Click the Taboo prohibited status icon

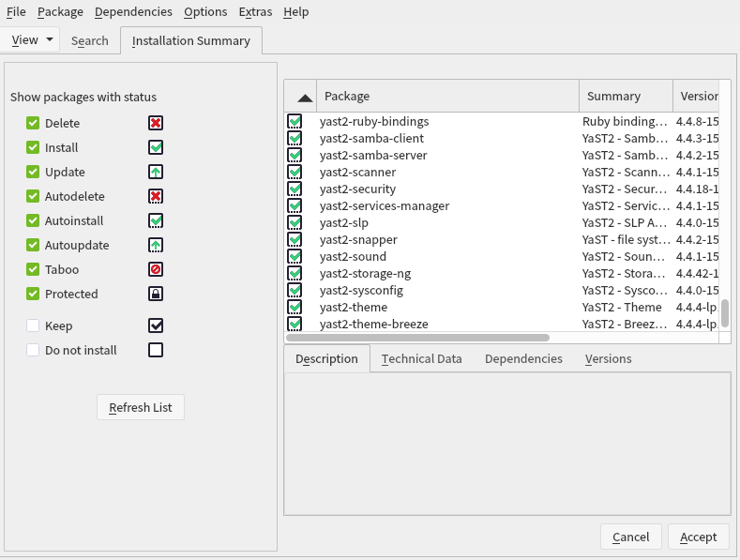(x=156, y=269)
